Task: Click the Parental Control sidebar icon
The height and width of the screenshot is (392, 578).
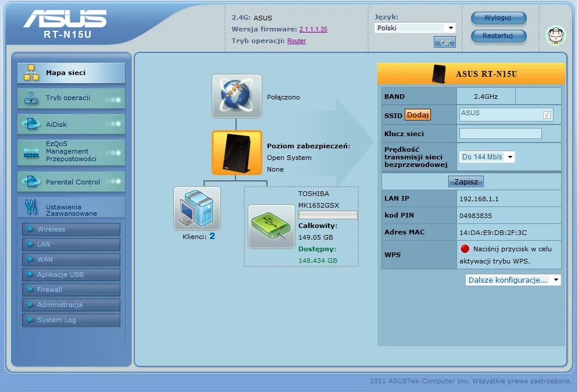Action: (x=31, y=181)
